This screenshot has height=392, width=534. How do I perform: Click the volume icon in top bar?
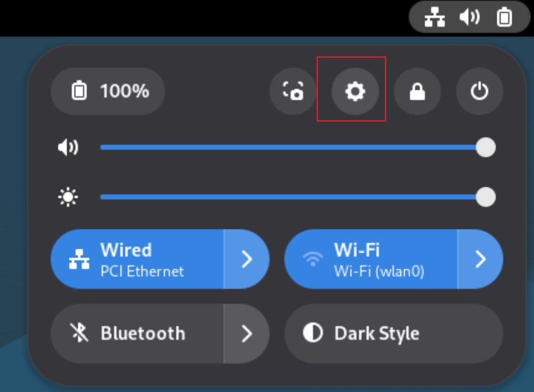tap(469, 17)
